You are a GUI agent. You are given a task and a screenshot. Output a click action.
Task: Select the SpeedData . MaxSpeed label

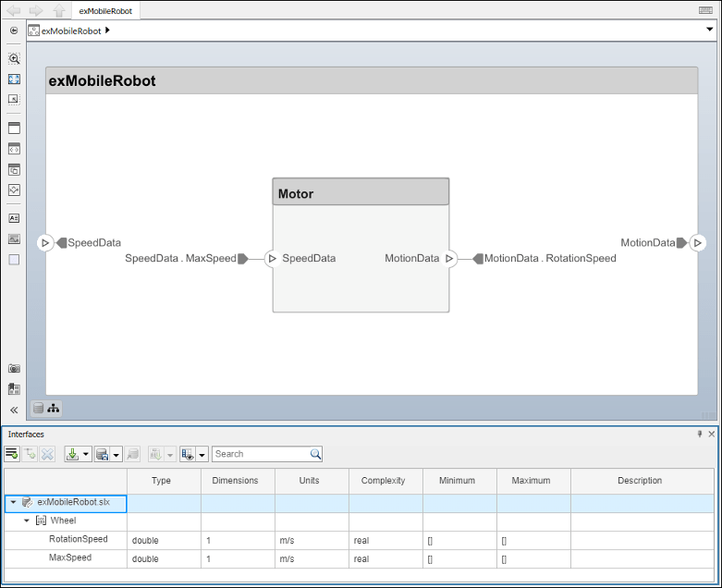tap(180, 258)
